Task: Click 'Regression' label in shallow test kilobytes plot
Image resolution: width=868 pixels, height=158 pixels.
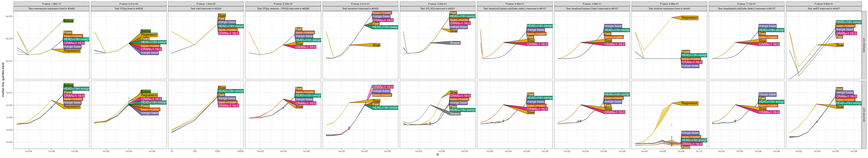Action: click(x=689, y=18)
